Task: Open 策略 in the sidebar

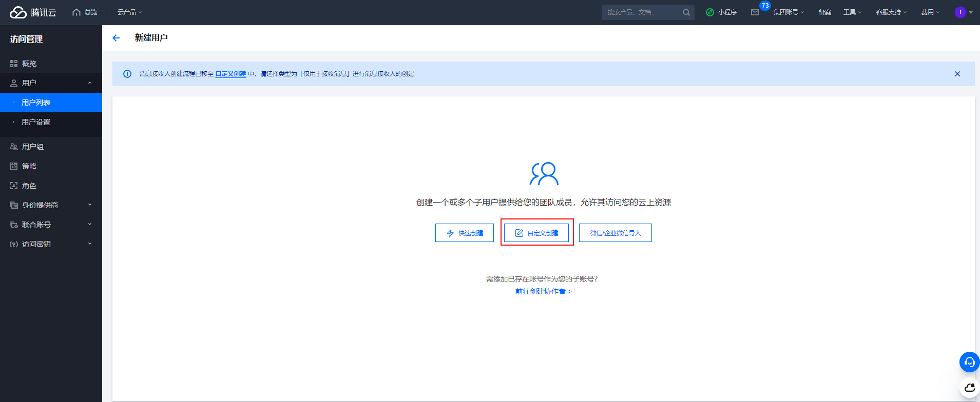Action: click(51, 166)
